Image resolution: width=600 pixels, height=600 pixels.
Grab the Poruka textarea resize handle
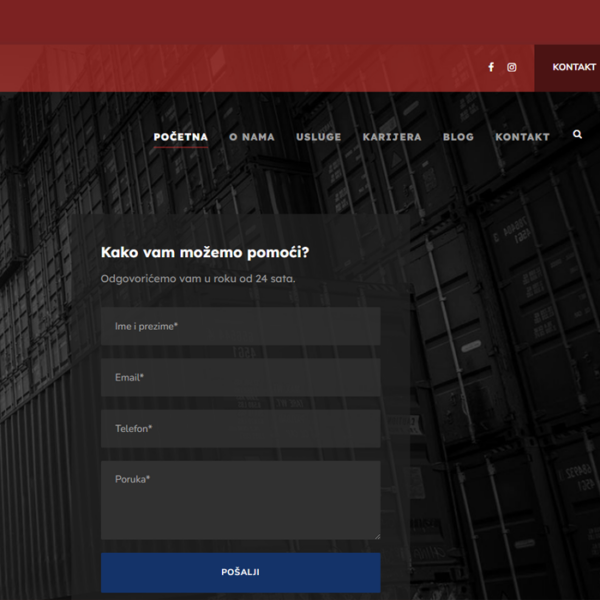coord(376,535)
